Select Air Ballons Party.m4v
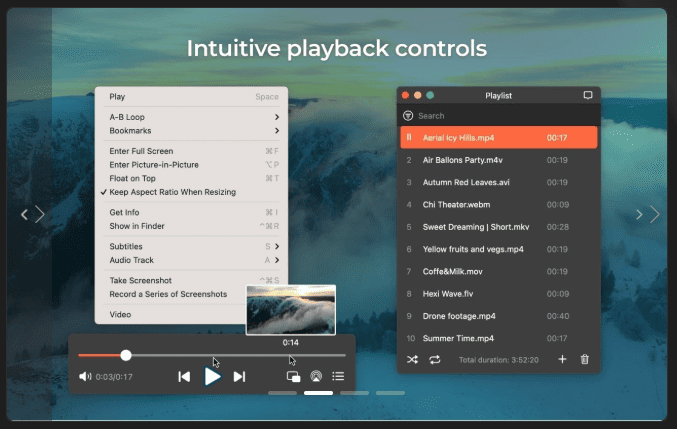Image resolution: width=677 pixels, height=429 pixels. click(499, 160)
